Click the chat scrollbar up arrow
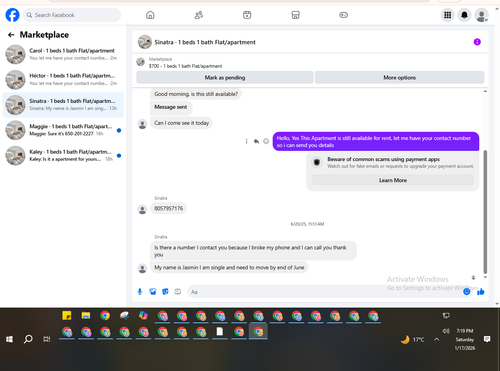The height and width of the screenshot is (371, 500). (x=485, y=91)
